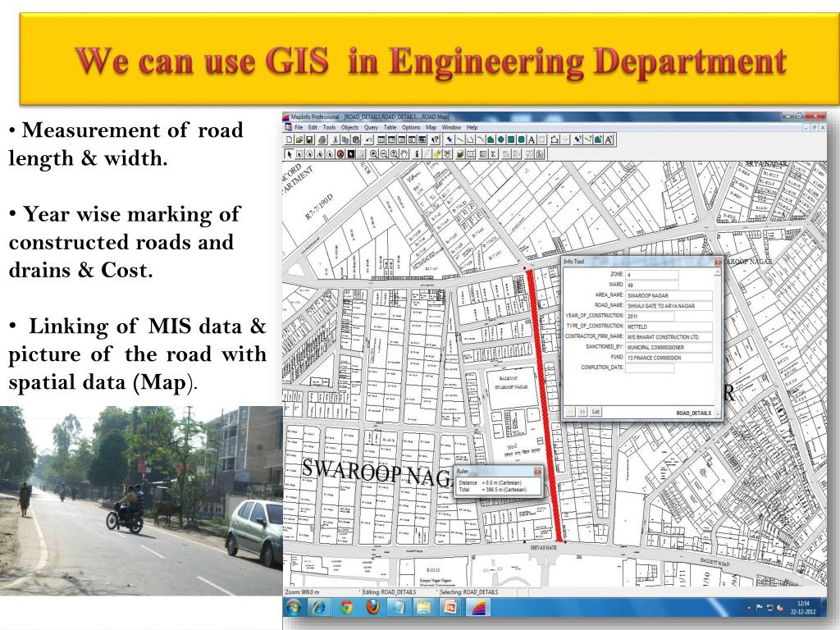Image resolution: width=840 pixels, height=630 pixels.
Task: Click the Print icon in toolbar
Action: [x=323, y=139]
